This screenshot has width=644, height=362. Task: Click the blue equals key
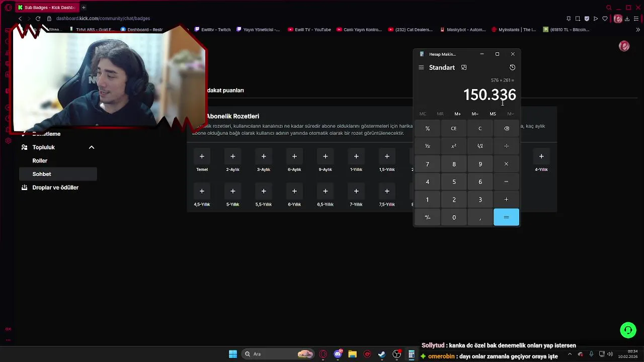(x=506, y=218)
